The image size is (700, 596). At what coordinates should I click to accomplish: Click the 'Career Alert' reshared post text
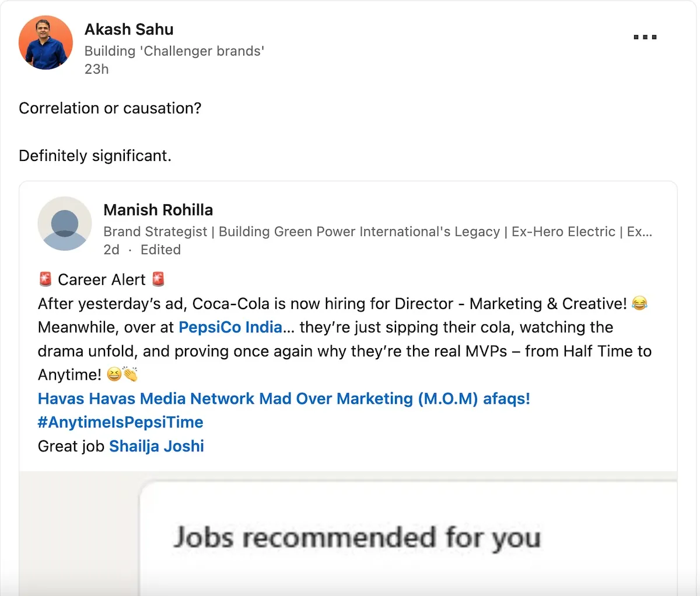(x=101, y=280)
